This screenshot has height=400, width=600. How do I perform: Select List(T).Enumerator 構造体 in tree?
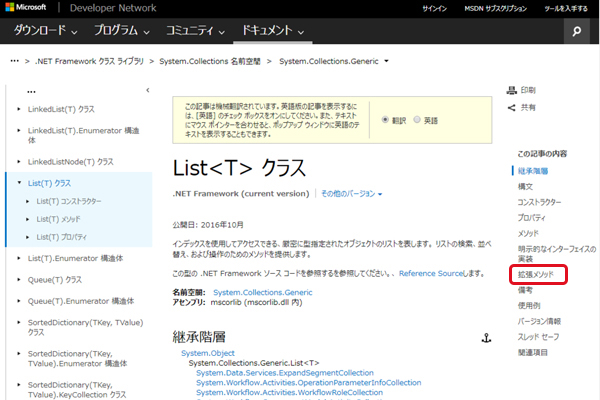(x=75, y=258)
